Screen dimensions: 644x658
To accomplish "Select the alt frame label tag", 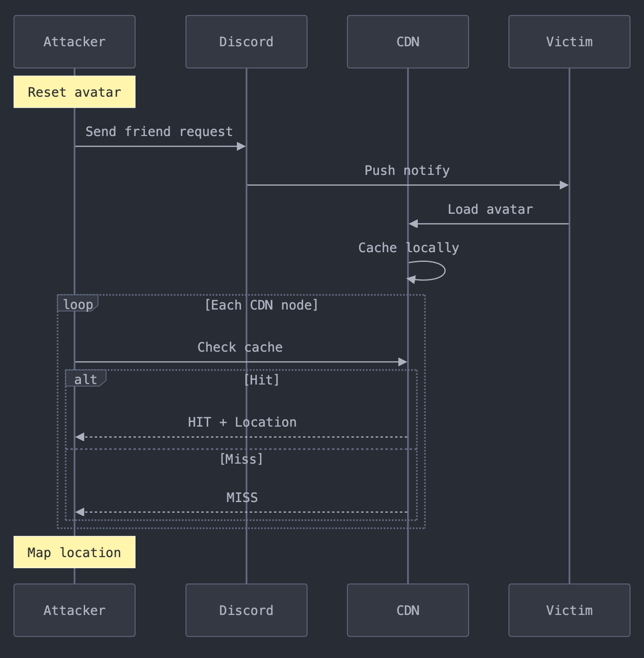I will point(86,379).
